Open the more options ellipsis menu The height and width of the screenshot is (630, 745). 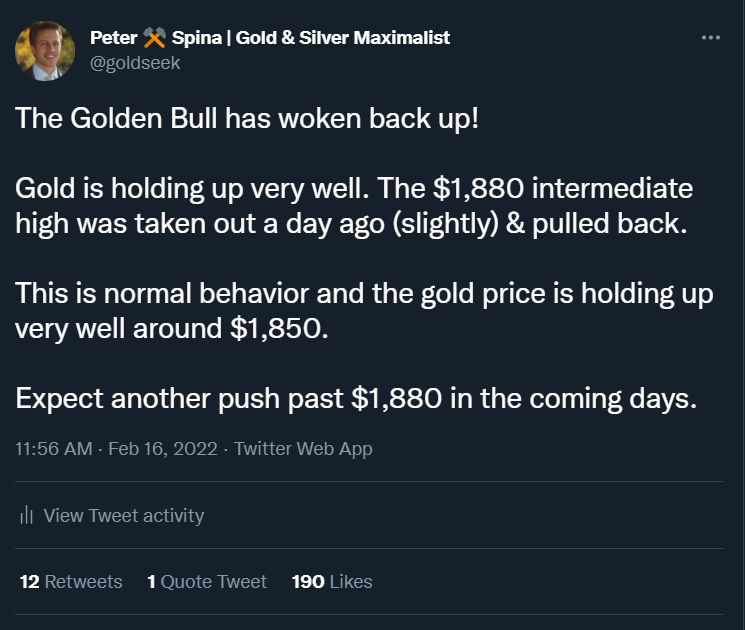[711, 38]
